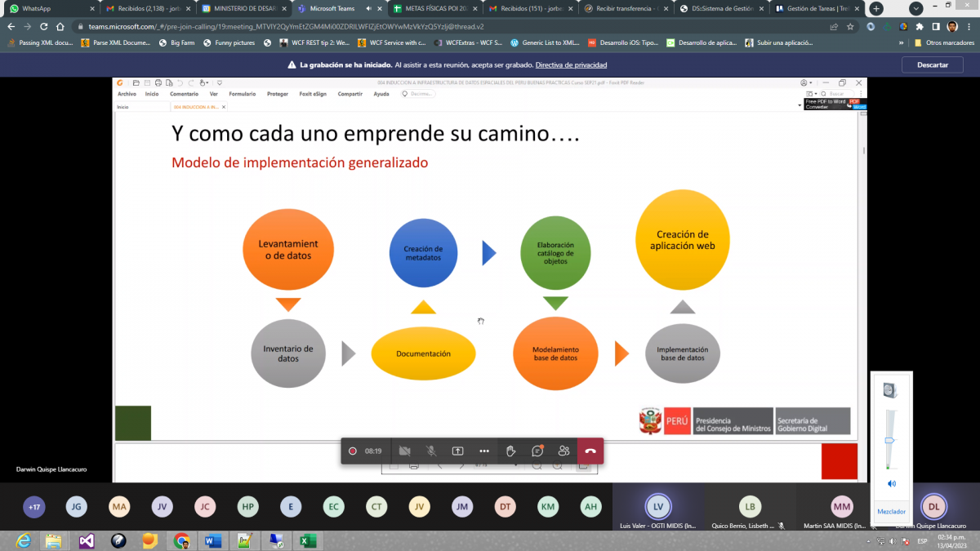This screenshot has height=551, width=980.
Task: Open the Generic List to XML bookmark
Action: [x=545, y=42]
